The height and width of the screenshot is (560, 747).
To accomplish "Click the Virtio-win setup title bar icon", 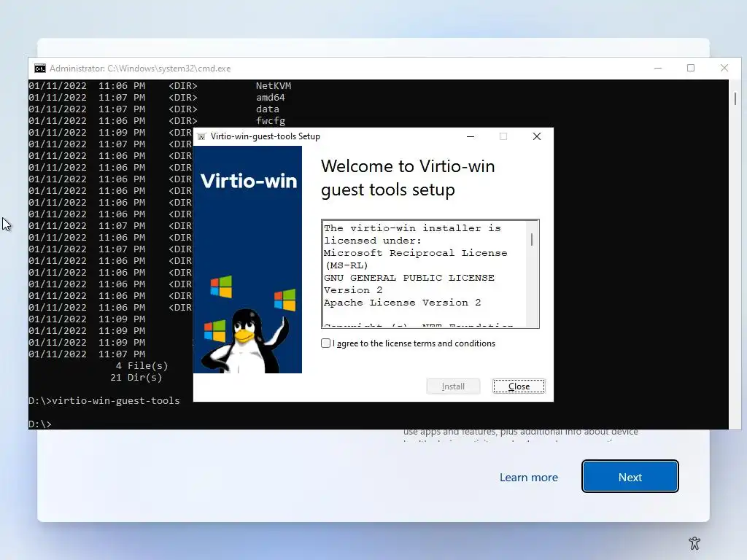I will [x=201, y=136].
